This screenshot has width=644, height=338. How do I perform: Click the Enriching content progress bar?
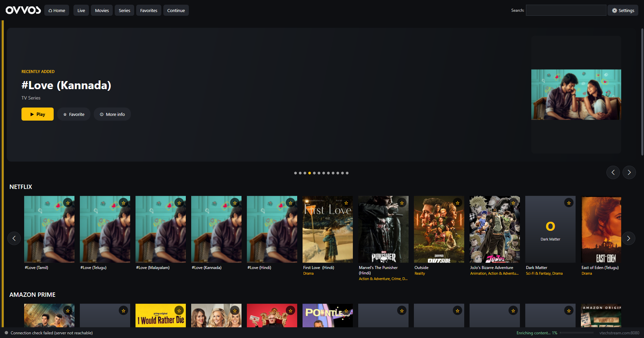point(577,333)
